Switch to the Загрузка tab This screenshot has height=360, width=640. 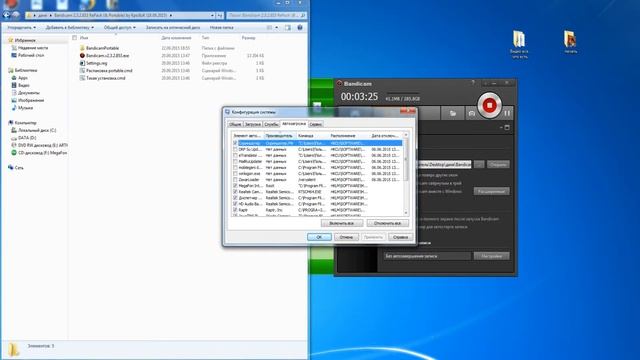(x=253, y=124)
